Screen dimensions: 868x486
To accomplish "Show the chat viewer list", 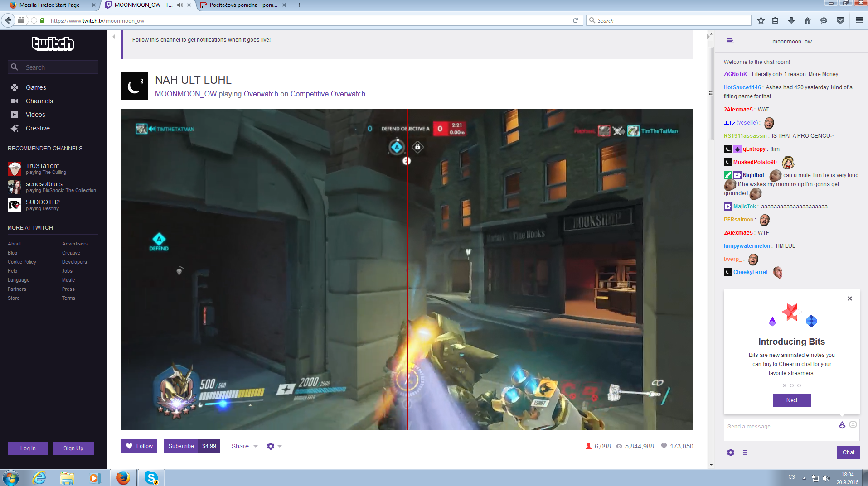I will 744,452.
